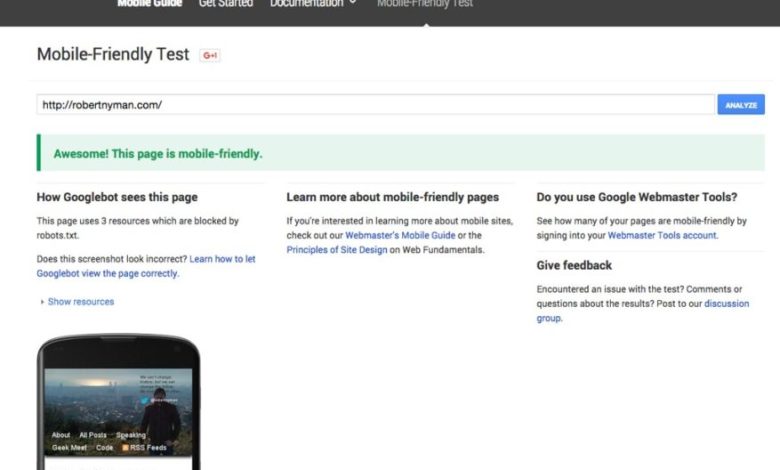Open the discussion group link

(643, 311)
